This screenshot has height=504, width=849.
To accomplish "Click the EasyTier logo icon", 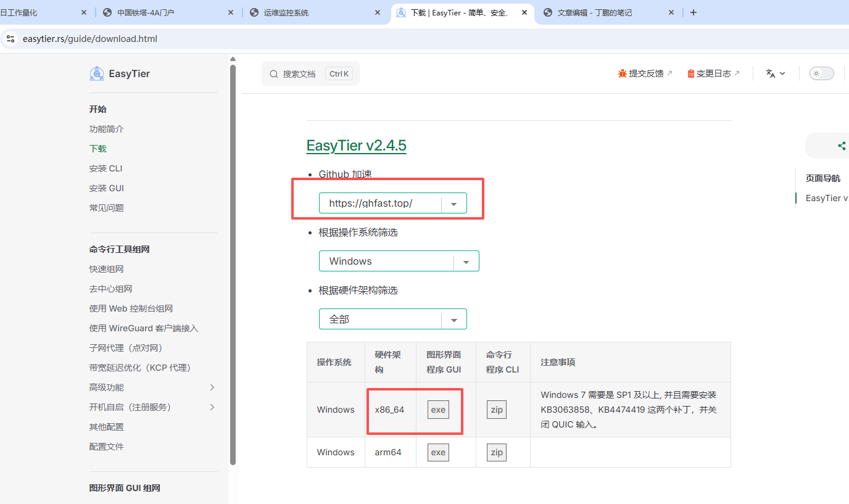I will [x=97, y=74].
